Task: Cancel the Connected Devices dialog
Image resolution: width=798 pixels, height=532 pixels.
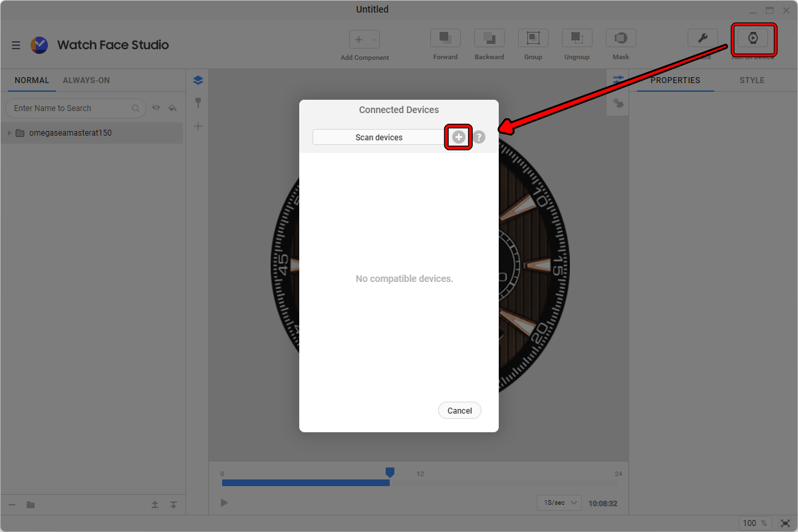Action: pyautogui.click(x=460, y=410)
